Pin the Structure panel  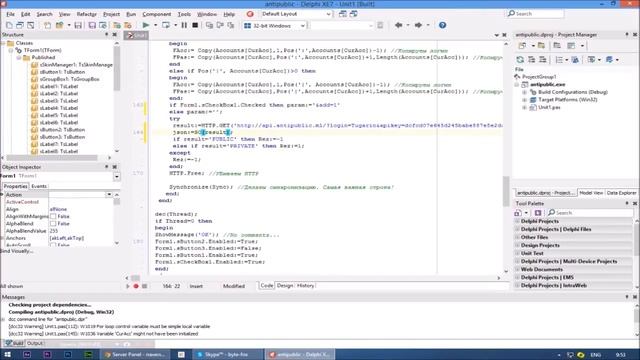click(x=107, y=35)
